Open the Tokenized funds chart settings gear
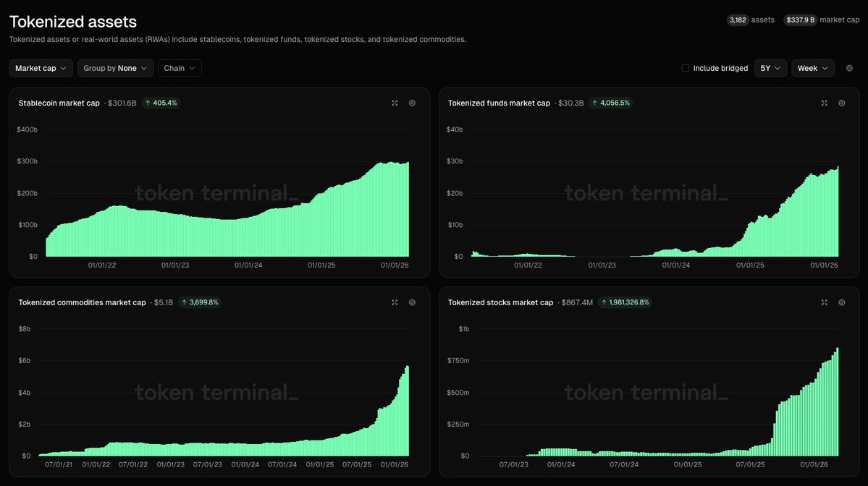 coord(841,103)
